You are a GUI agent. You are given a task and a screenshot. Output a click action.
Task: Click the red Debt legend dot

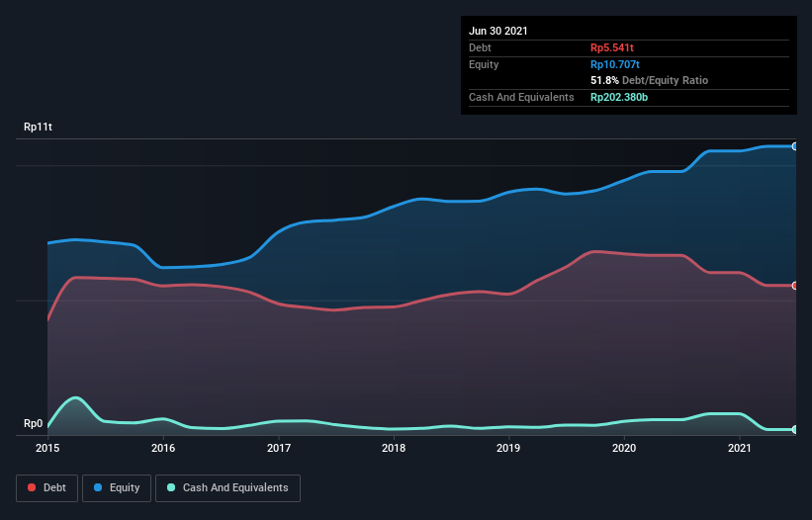point(32,487)
